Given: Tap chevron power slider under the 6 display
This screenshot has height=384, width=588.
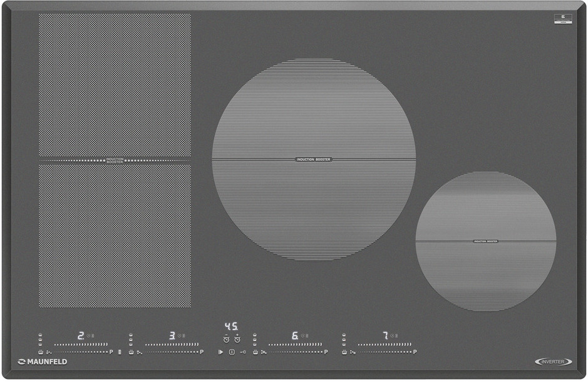Looking at the screenshot, I should (x=295, y=345).
